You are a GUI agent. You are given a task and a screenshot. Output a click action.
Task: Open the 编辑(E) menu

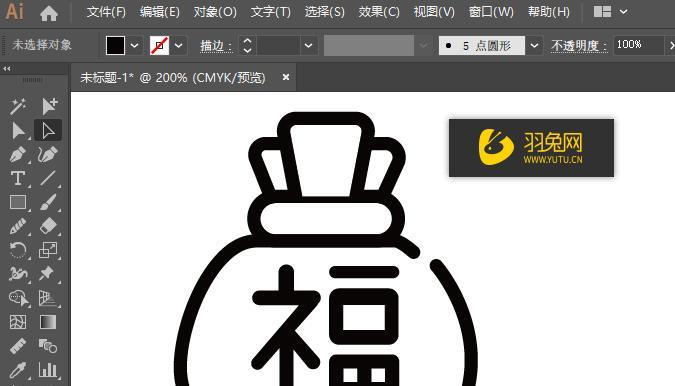click(160, 12)
